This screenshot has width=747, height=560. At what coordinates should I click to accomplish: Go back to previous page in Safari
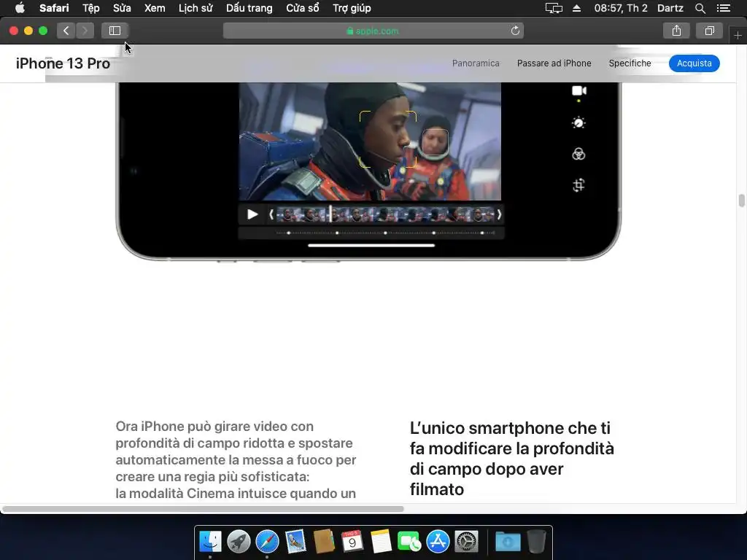[66, 31]
